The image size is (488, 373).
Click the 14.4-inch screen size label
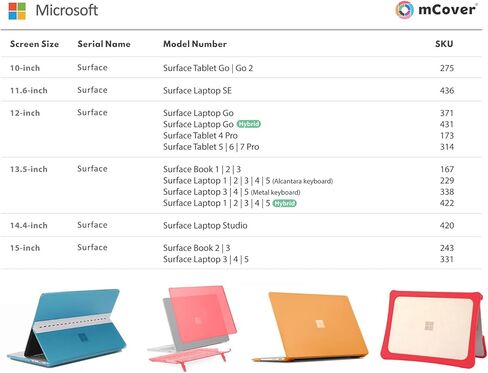coord(29,225)
